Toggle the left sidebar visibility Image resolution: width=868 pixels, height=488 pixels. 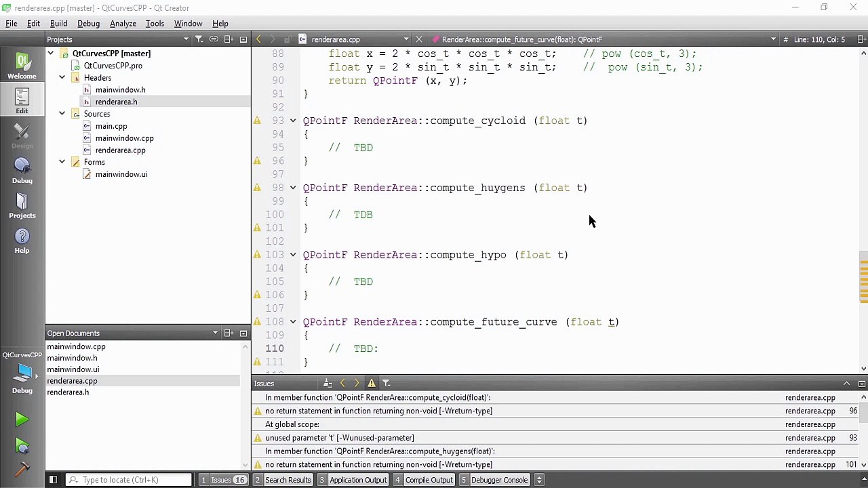pos(53,480)
